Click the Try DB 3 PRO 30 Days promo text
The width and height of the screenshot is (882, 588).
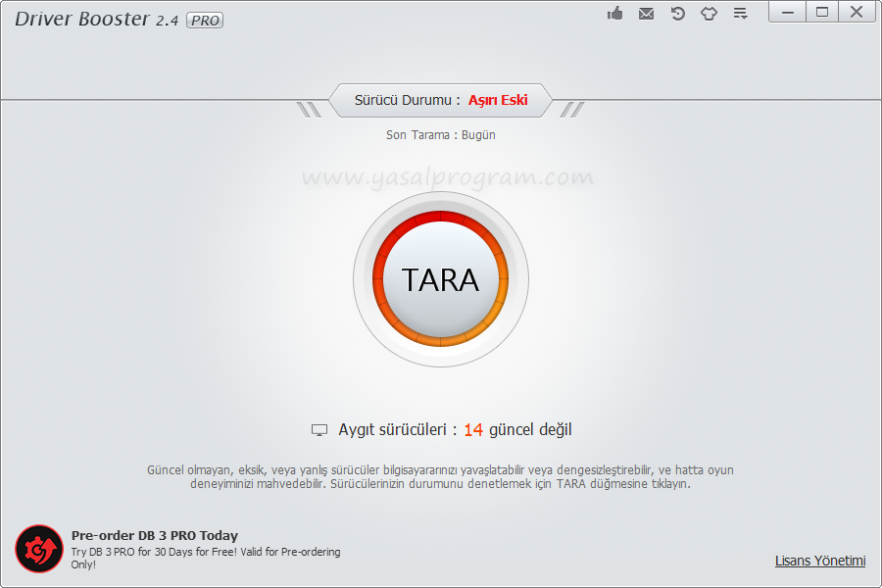coord(206,553)
